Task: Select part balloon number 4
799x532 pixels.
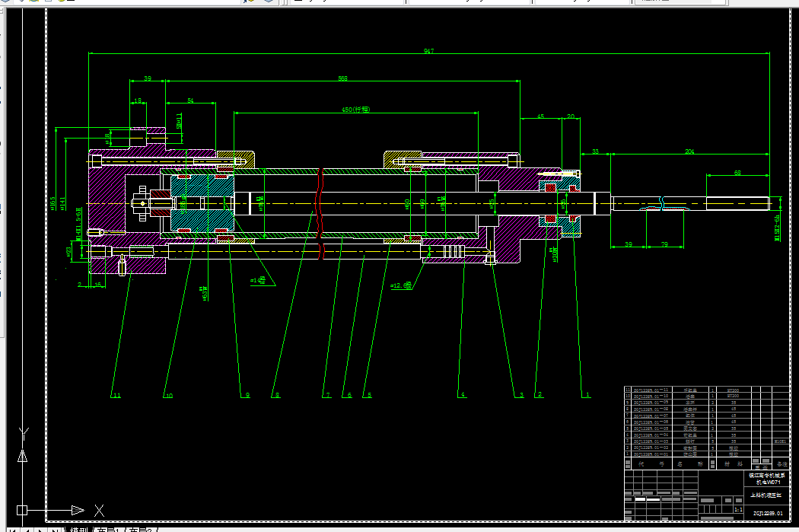Action: 463,394
